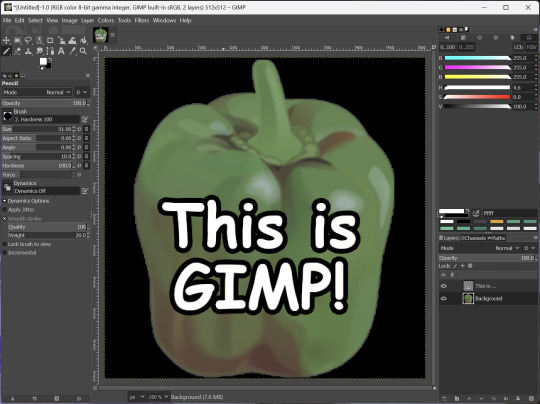Click the eyedropper icon beside the hex field
Screen dimensions: 540x404
(x=476, y=213)
